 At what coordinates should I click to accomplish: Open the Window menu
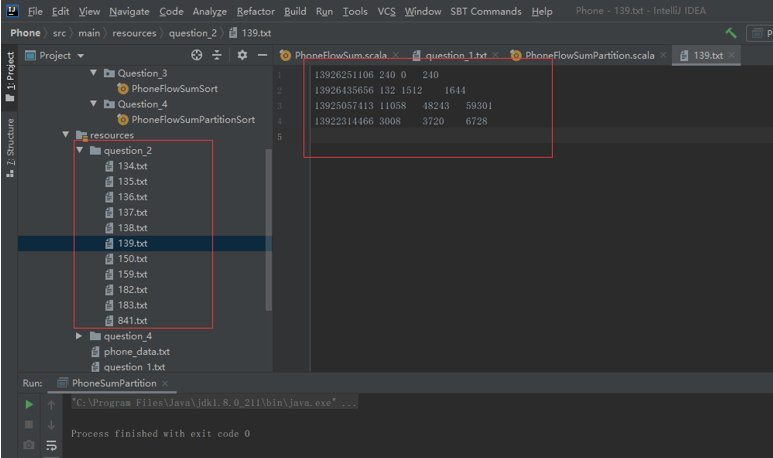click(x=422, y=11)
